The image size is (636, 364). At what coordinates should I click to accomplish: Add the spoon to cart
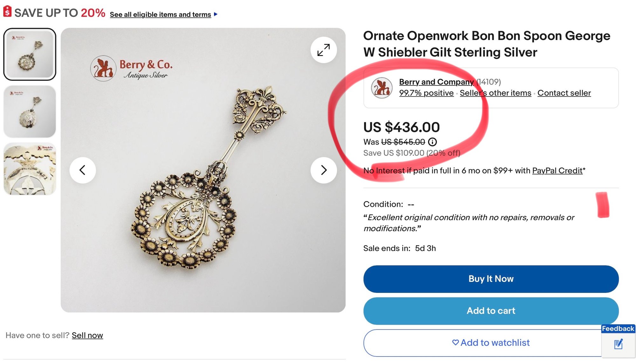click(x=491, y=311)
